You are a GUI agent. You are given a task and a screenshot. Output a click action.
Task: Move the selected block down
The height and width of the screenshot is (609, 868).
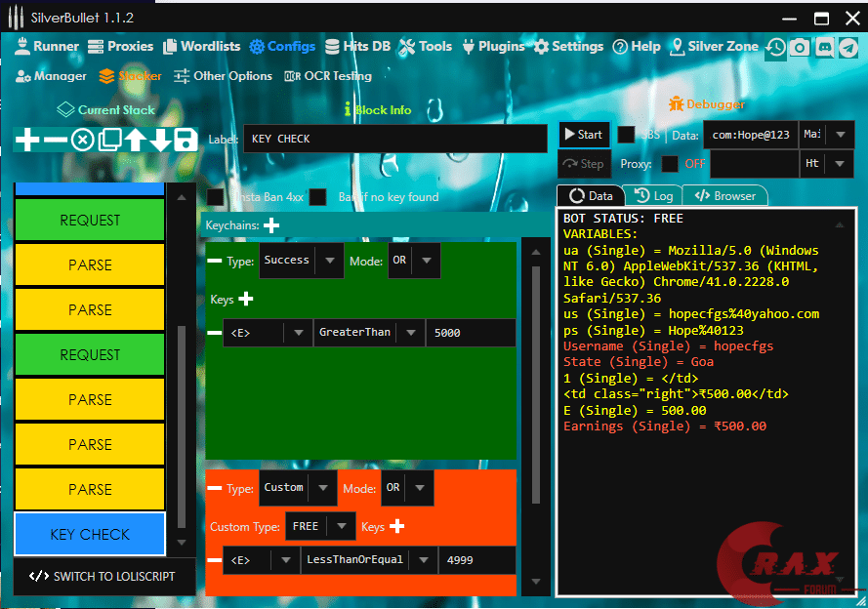click(160, 140)
